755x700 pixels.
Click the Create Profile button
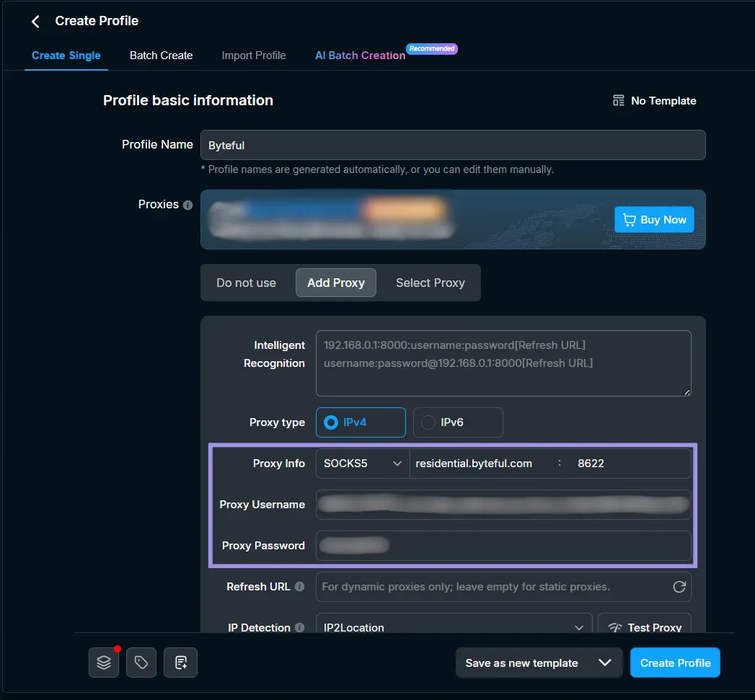(675, 663)
